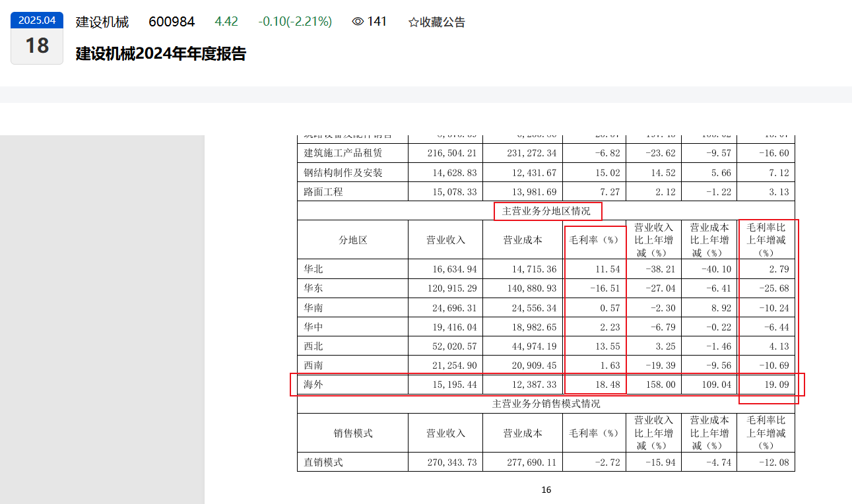Click the eye view-count icon

(358, 22)
